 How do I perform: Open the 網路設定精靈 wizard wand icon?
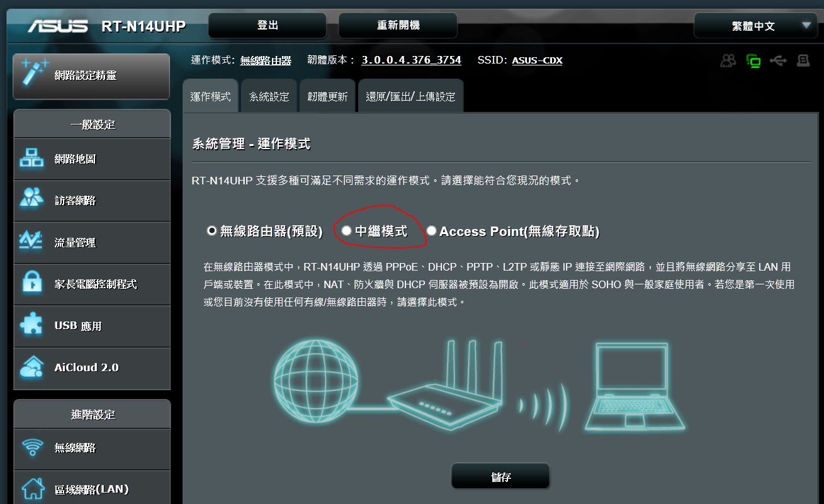click(x=34, y=72)
